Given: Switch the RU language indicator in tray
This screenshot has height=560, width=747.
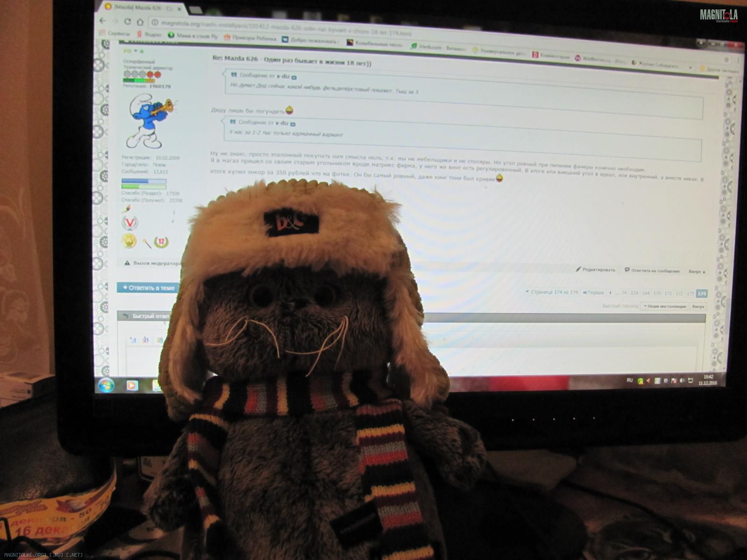Looking at the screenshot, I should [x=629, y=381].
